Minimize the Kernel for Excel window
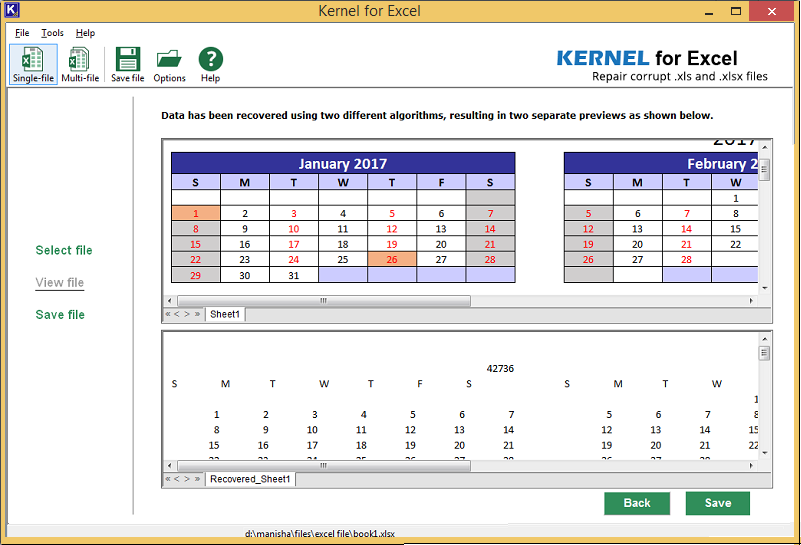Screen dimensions: 801x545 point(709,11)
